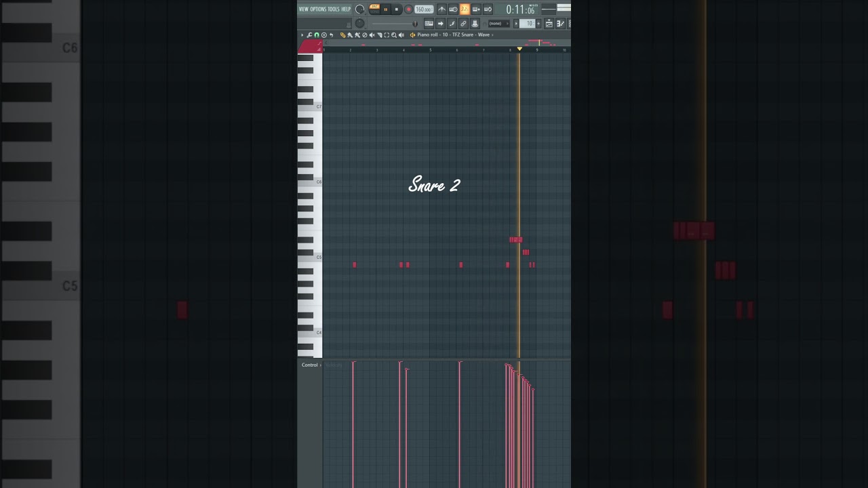Open the '(none)' pattern selector dropdown

pyautogui.click(x=499, y=24)
